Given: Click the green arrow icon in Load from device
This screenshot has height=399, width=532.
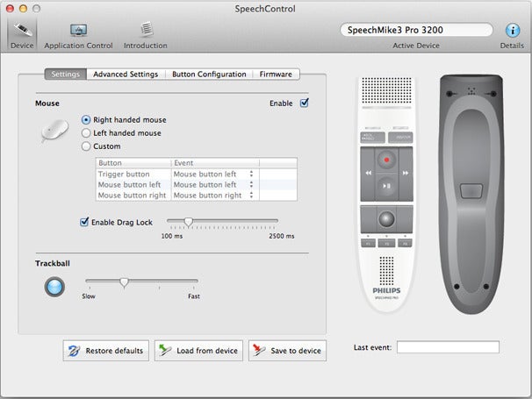Looking at the screenshot, I should (165, 350).
